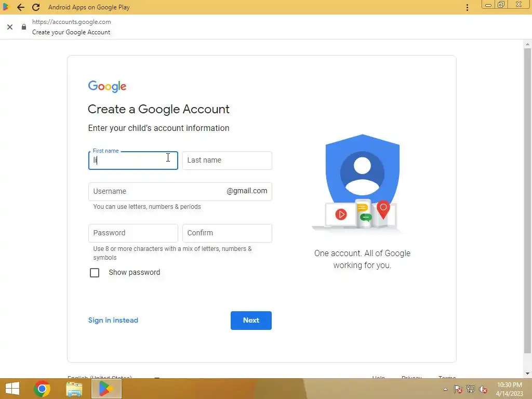Click the Google Play logo in title bar
The height and width of the screenshot is (399, 532).
tap(6, 7)
